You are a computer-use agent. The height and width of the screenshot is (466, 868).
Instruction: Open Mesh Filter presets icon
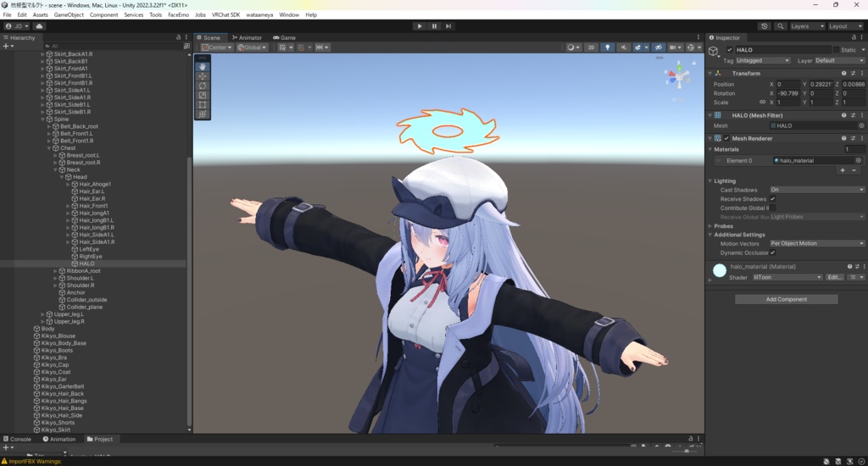point(853,116)
